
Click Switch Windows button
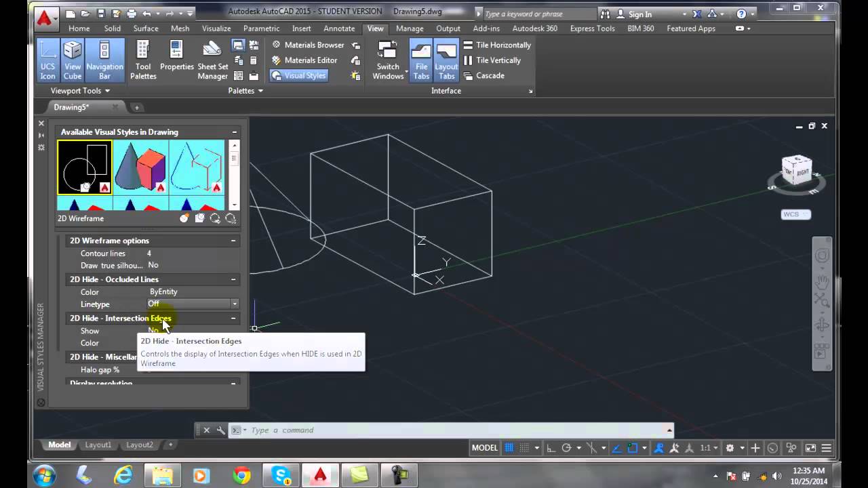tap(388, 60)
